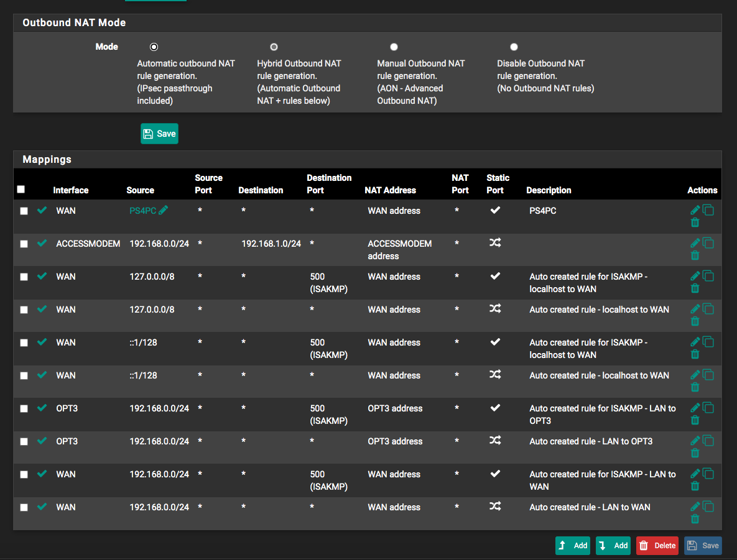Add mapping to bottom of list
Screen dimensions: 737x560
pyautogui.click(x=613, y=546)
